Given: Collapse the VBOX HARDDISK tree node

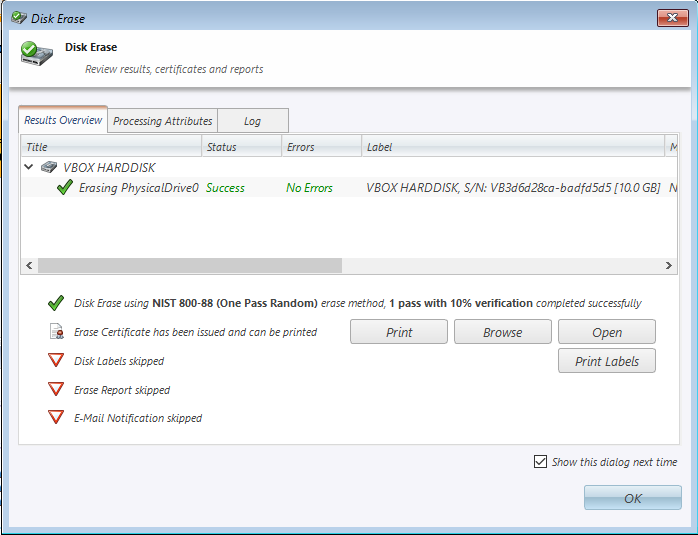Looking at the screenshot, I should pyautogui.click(x=29, y=167).
